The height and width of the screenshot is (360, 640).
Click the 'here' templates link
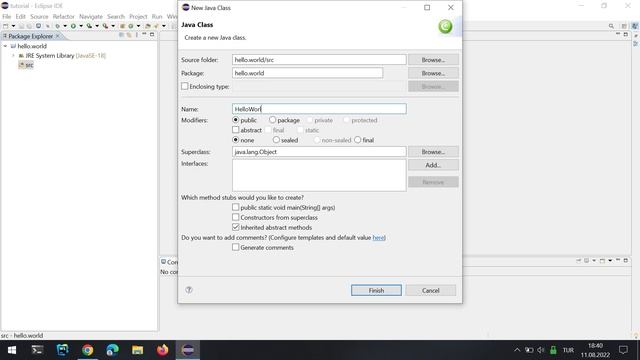point(378,238)
